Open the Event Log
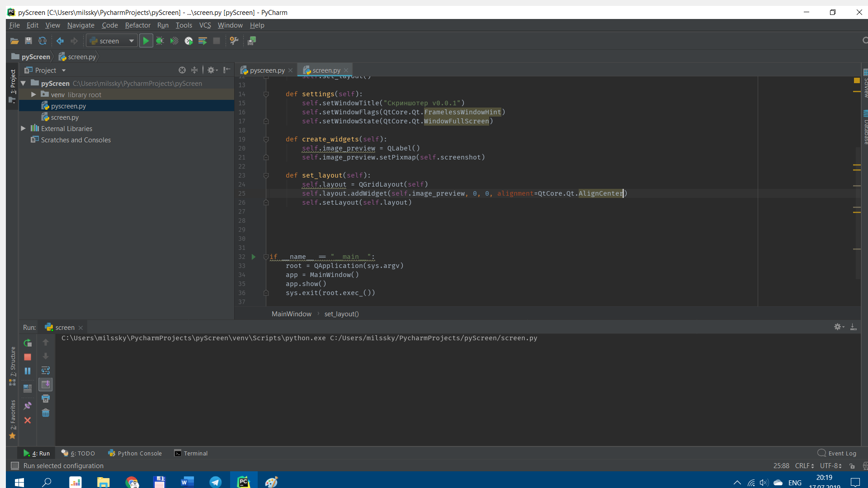The image size is (868, 488). (837, 453)
